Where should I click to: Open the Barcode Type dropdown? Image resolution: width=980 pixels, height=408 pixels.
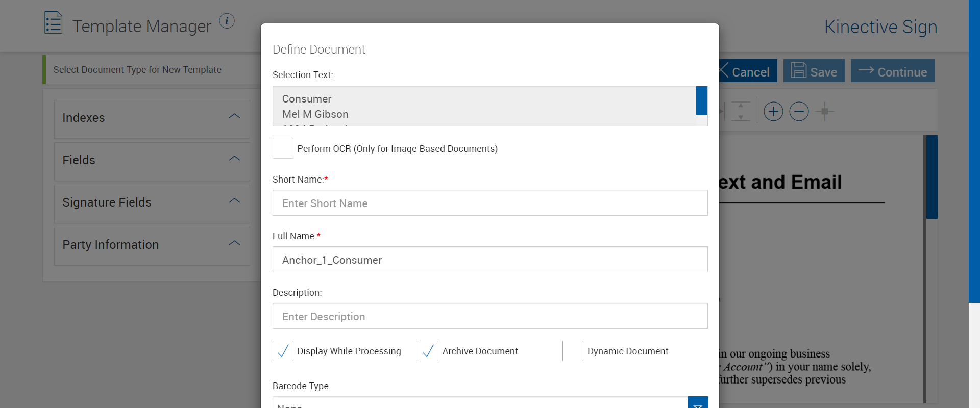pos(697,403)
